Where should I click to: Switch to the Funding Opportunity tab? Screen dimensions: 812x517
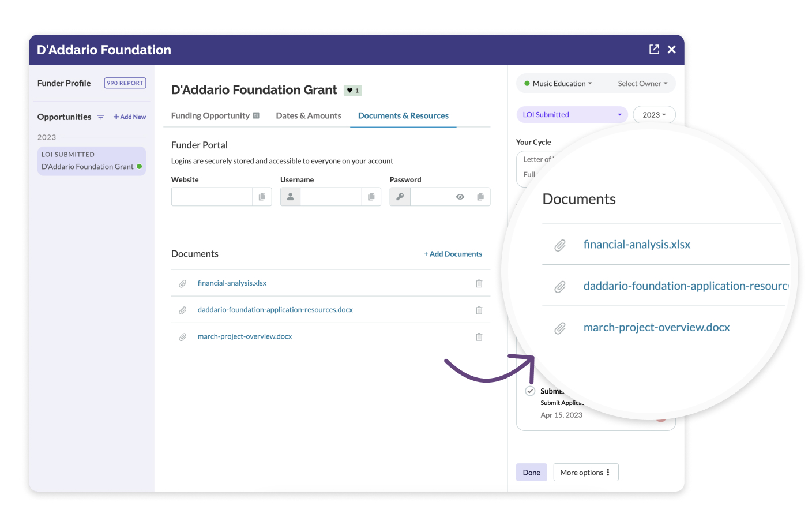point(210,116)
